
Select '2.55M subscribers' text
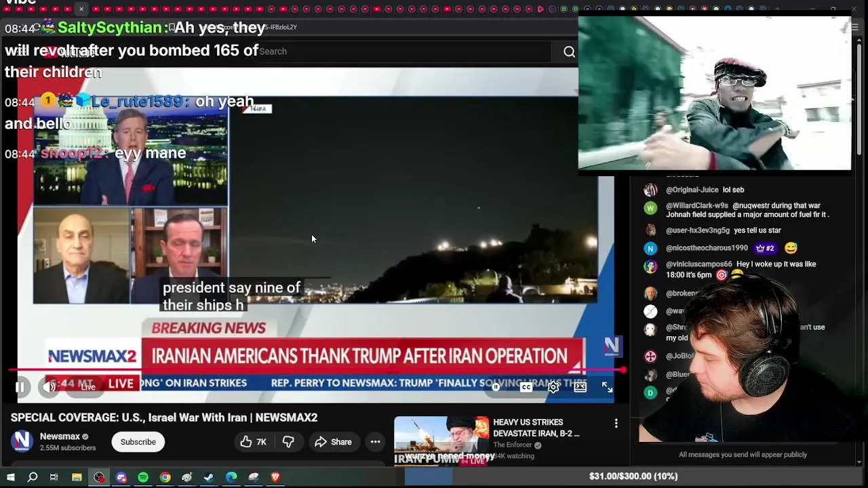click(x=68, y=448)
